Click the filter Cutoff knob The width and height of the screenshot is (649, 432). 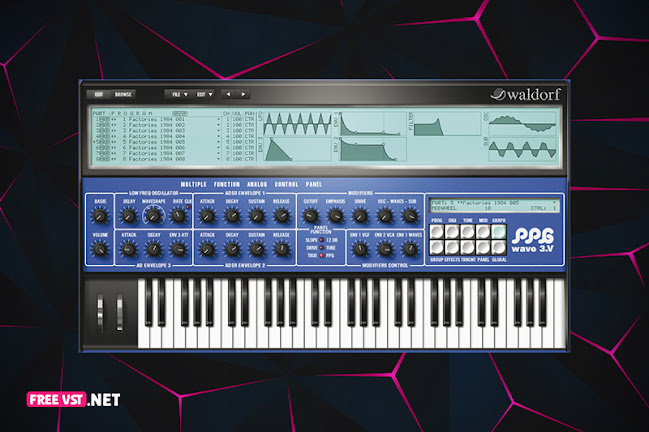pos(310,216)
